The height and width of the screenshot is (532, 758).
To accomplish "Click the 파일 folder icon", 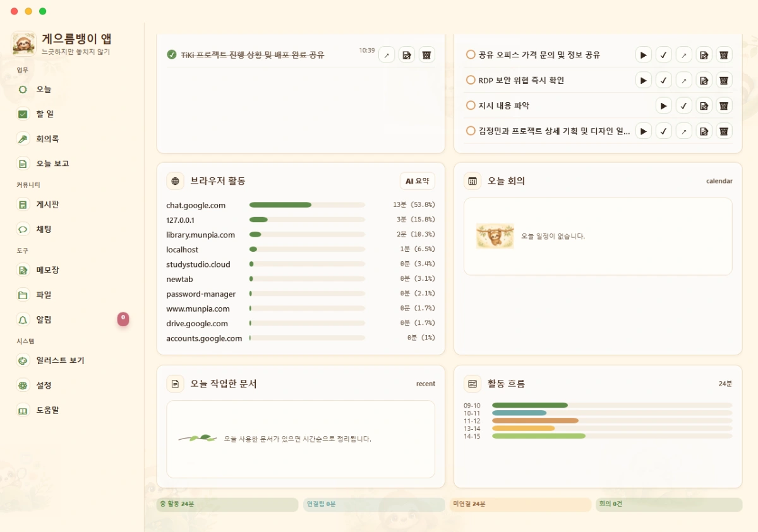I will pos(23,295).
